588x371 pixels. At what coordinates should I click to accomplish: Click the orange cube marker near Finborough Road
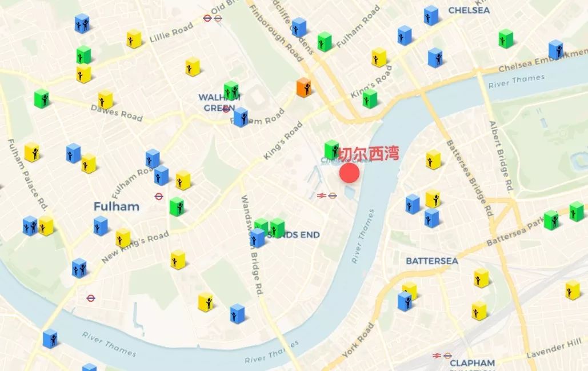pyautogui.click(x=304, y=88)
